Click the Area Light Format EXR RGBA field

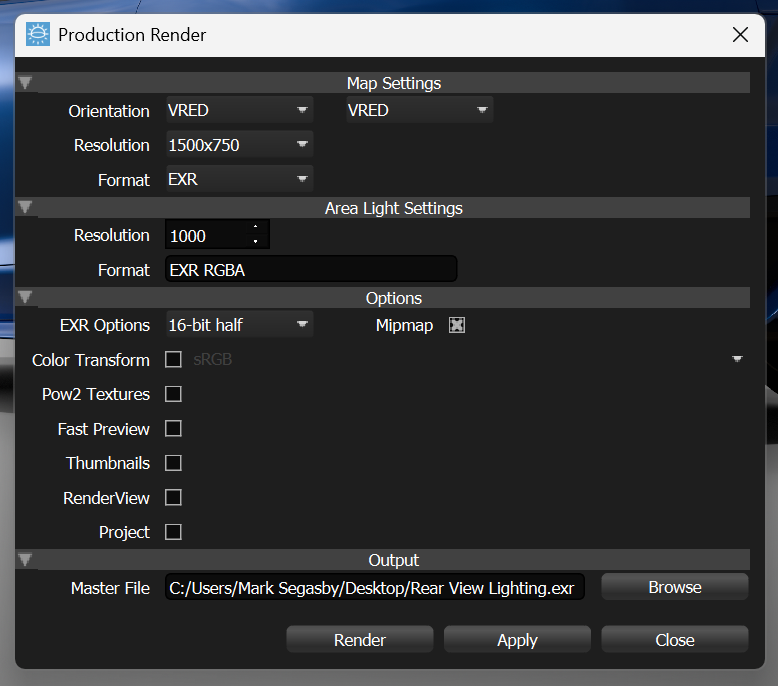pyautogui.click(x=311, y=270)
